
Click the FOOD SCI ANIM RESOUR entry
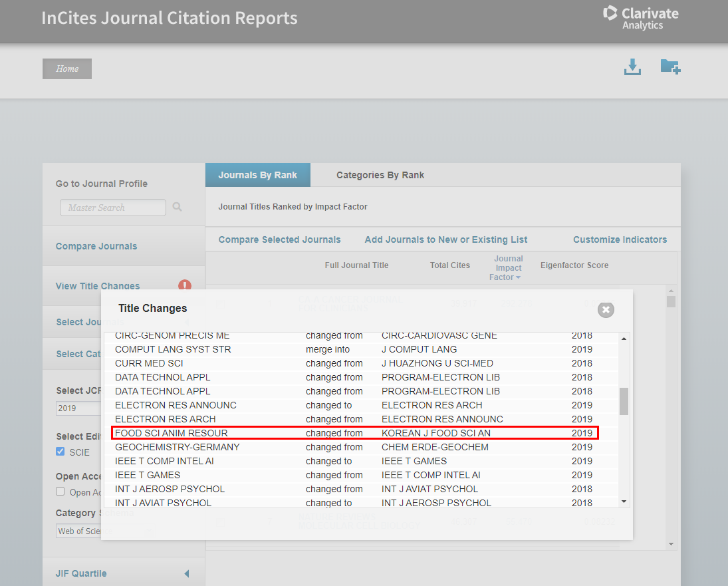click(172, 433)
